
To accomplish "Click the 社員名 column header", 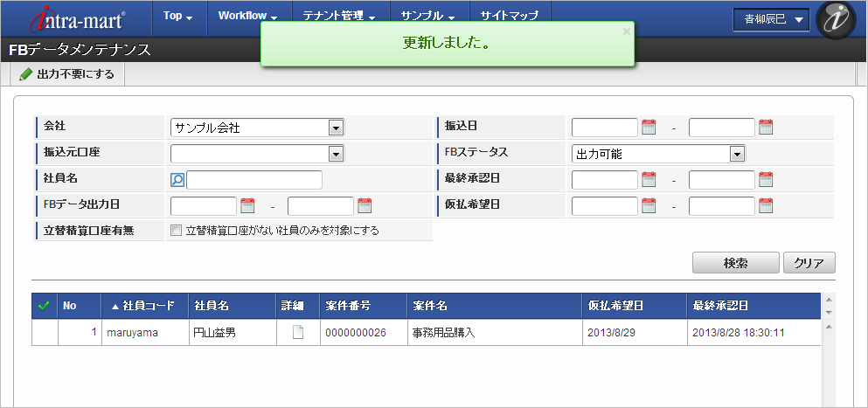I will click(233, 306).
